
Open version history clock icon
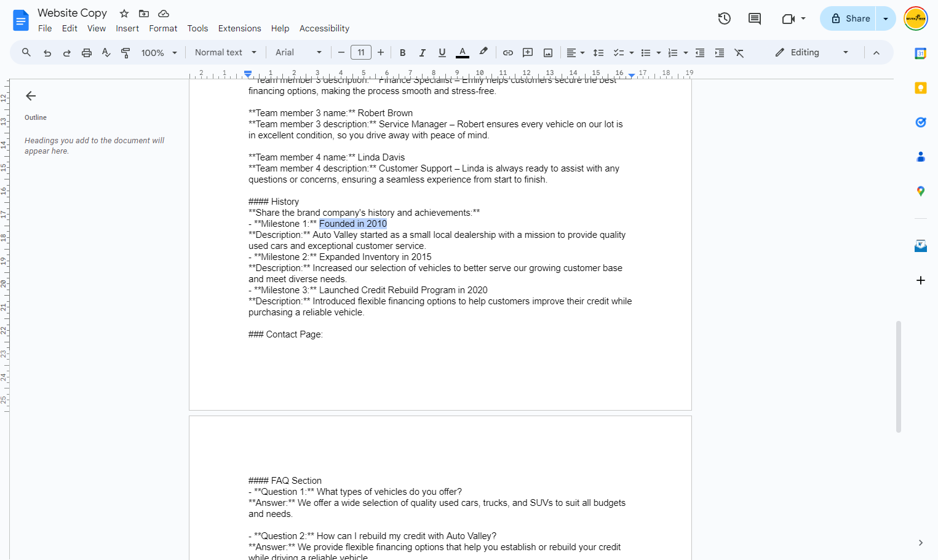point(725,18)
